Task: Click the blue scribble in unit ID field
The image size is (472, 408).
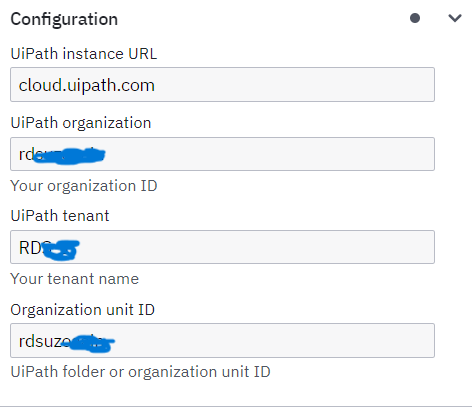Action: (89, 343)
